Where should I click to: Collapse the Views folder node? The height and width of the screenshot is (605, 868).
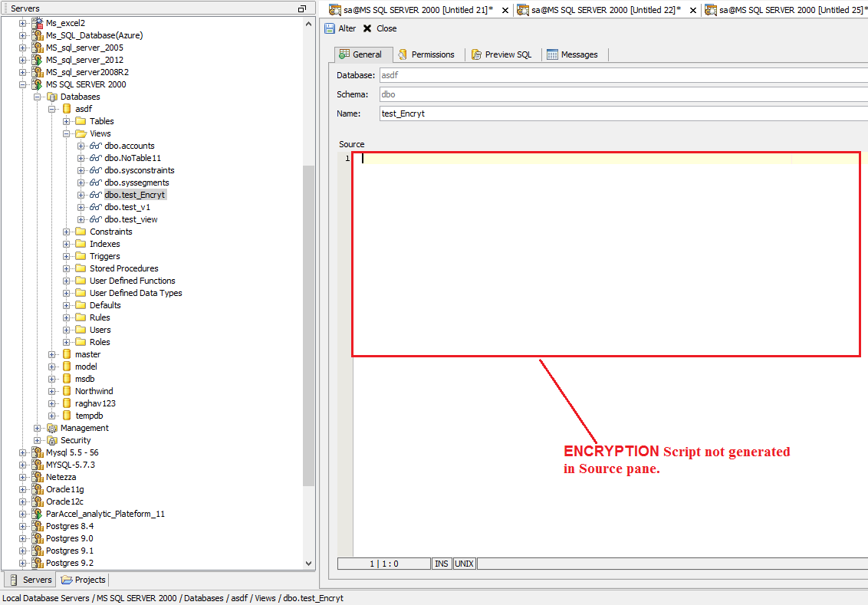pos(67,133)
